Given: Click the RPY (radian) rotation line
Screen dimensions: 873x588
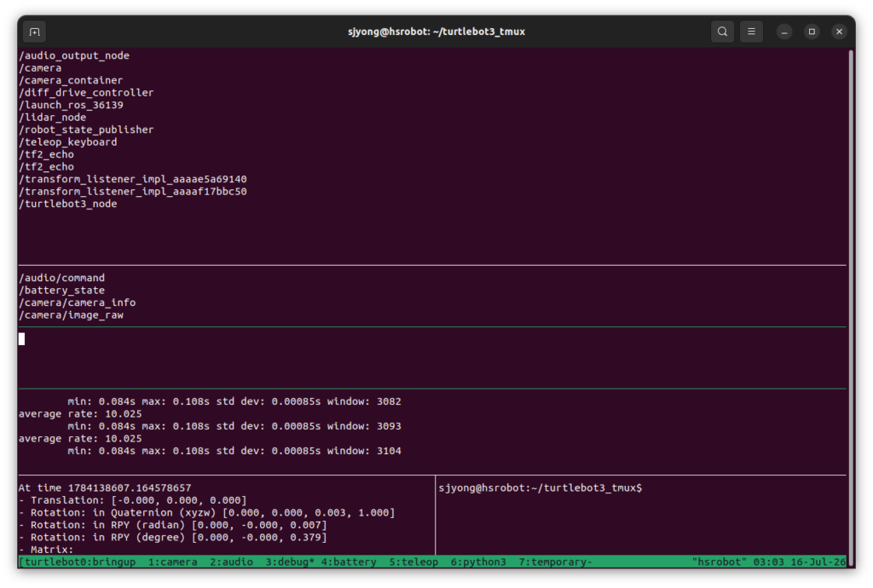Looking at the screenshot, I should coord(172,525).
